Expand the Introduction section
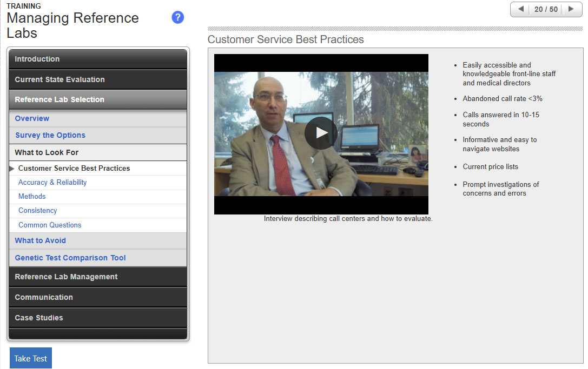This screenshot has width=588, height=369. (98, 59)
